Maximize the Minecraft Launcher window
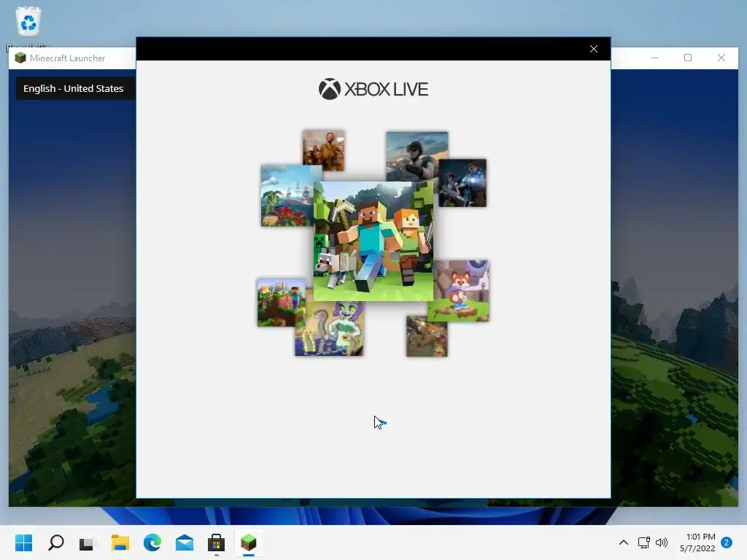The width and height of the screenshot is (747, 560). click(x=688, y=58)
